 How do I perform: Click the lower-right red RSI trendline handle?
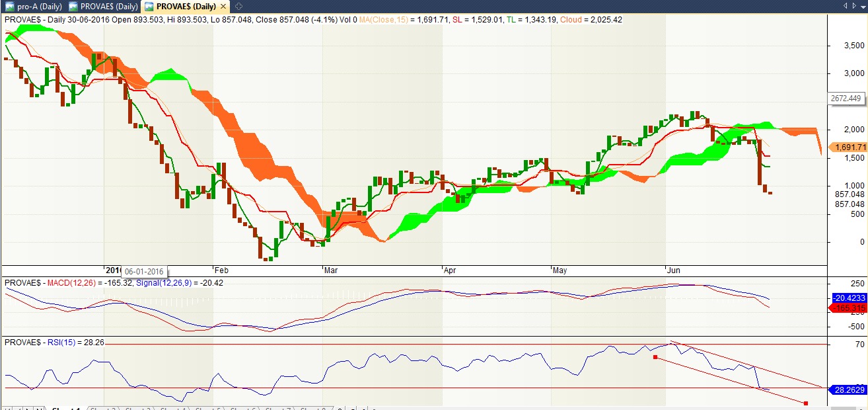805,403
